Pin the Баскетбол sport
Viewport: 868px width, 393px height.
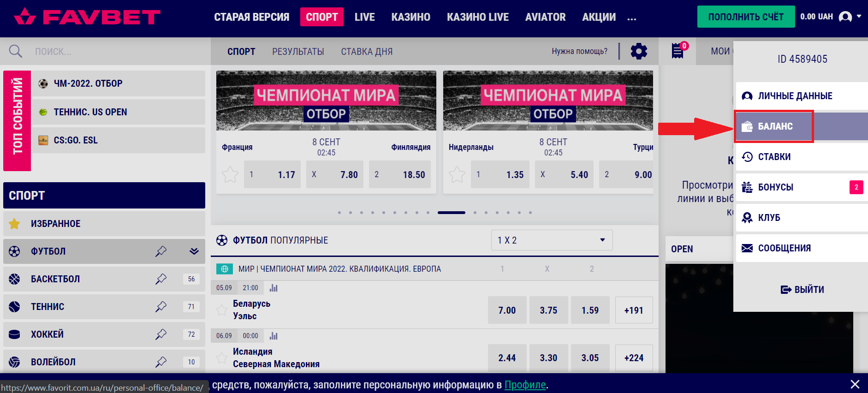coord(161,279)
